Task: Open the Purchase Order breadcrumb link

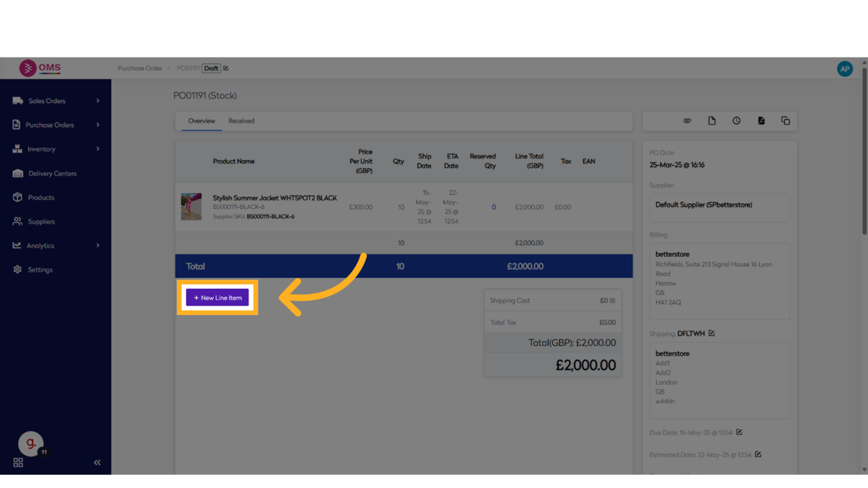Action: 140,69
